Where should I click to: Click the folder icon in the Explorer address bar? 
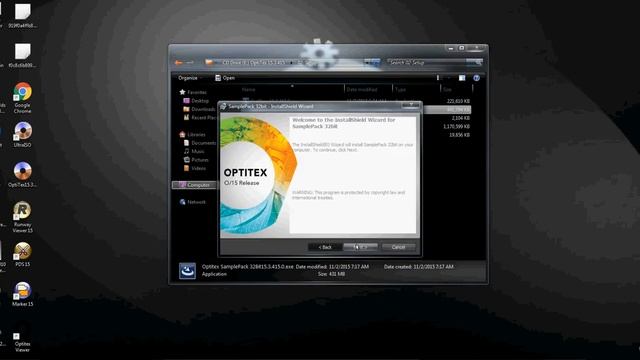(x=209, y=62)
